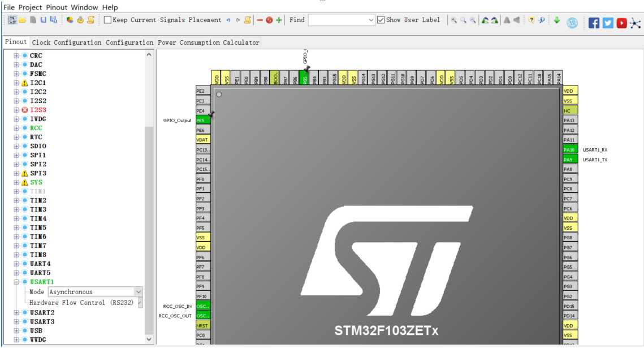Screen dimensions: 644x348
Task: Click the rotate-right chip view icon
Action: click(x=495, y=20)
